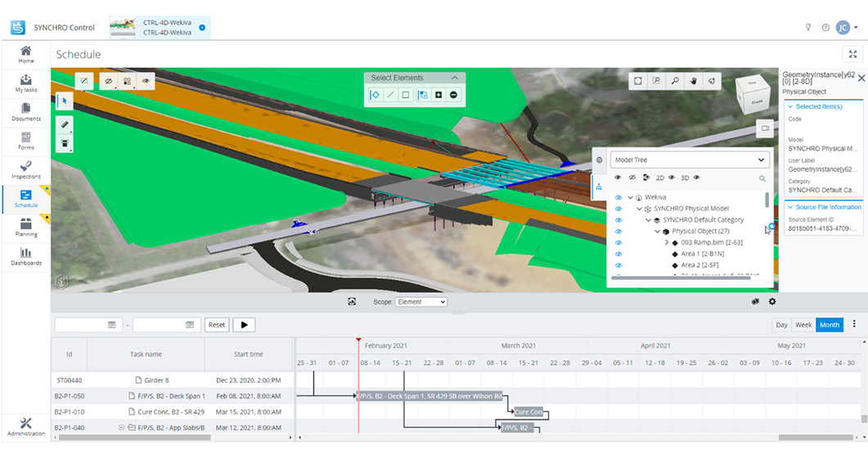Collapse the SYNCHRO Physical Model node

(x=640, y=209)
